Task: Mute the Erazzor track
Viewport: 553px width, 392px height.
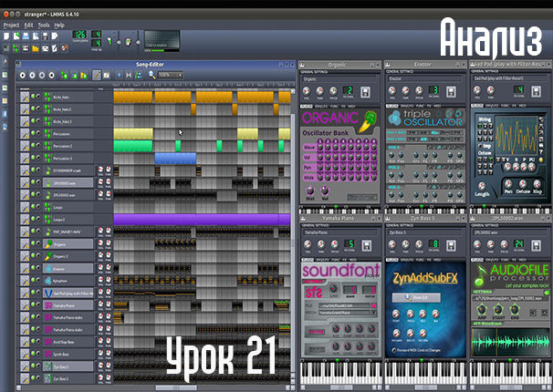Action: click(33, 268)
